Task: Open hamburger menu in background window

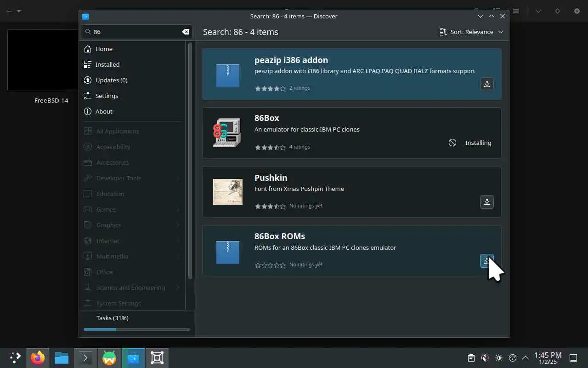Action: tap(516, 11)
